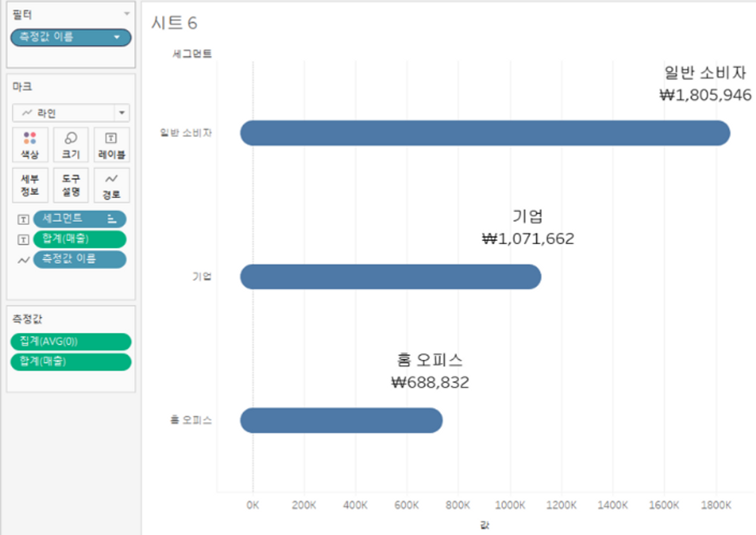Click path icon beside 측정값 이름 pill

[23, 260]
